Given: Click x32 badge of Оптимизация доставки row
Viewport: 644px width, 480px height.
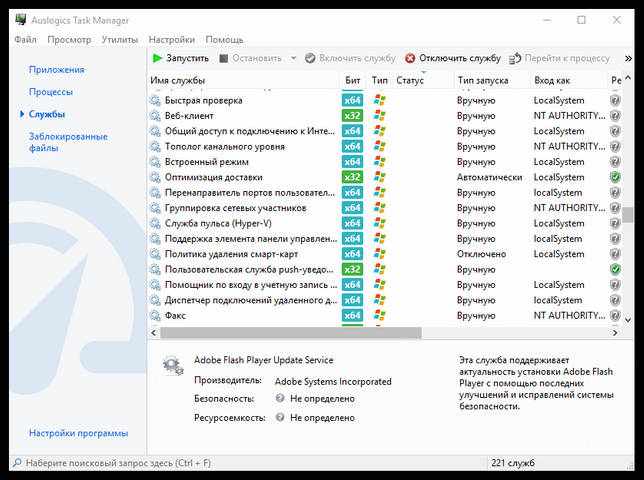Looking at the screenshot, I should (x=352, y=177).
